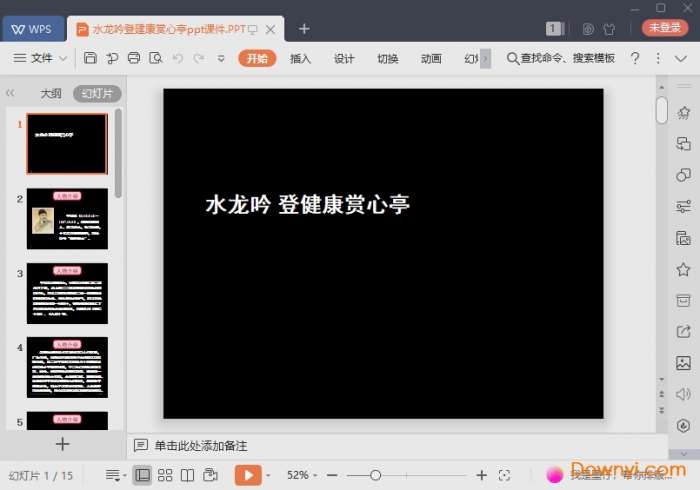700x490 pixels.
Task: Add a new tab with plus button
Action: point(304,29)
